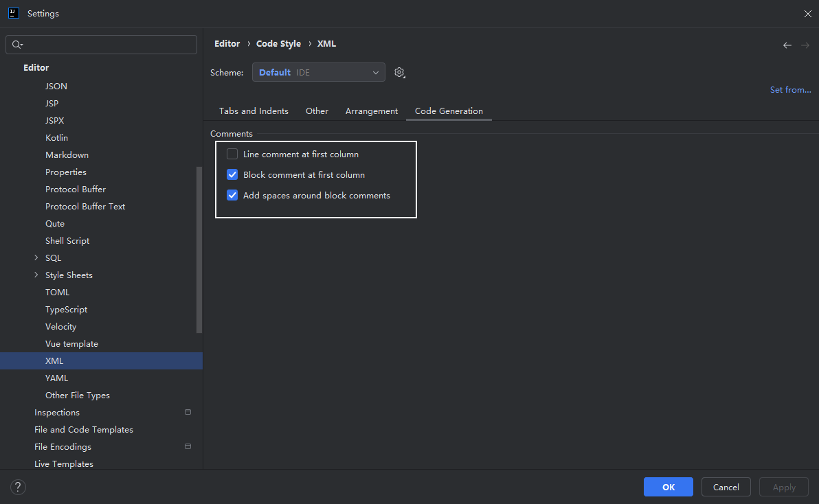Click the project-level icon beside Inspections
This screenshot has height=504, width=819.
coord(188,412)
